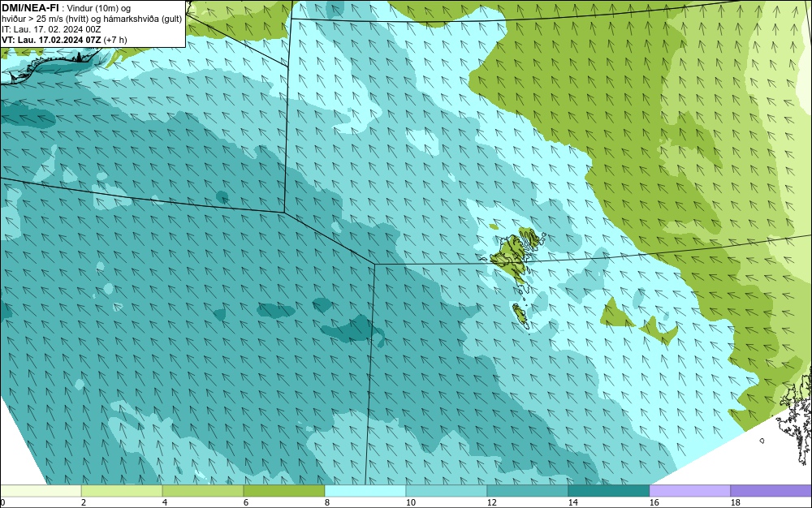Click the 4–6 m/s green legend swatch
Screen dimensions: 812x508
(203, 491)
